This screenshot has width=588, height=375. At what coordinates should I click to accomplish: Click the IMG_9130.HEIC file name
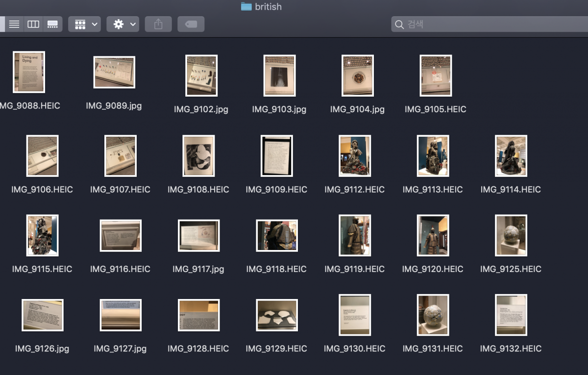pyautogui.click(x=354, y=349)
